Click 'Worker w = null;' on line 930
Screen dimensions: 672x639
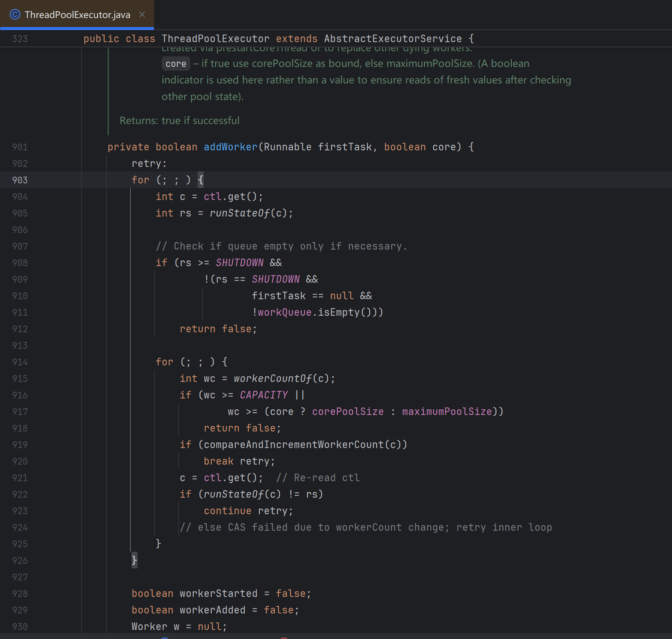point(179,627)
